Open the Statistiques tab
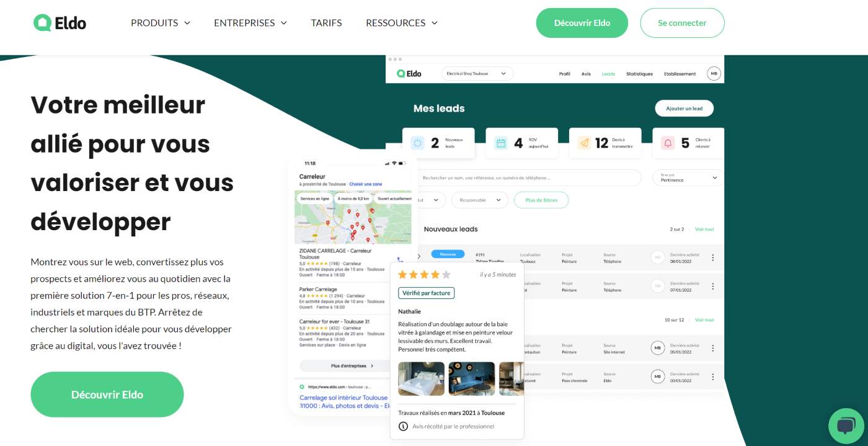Image resolution: width=868 pixels, height=446 pixels. pyautogui.click(x=639, y=74)
